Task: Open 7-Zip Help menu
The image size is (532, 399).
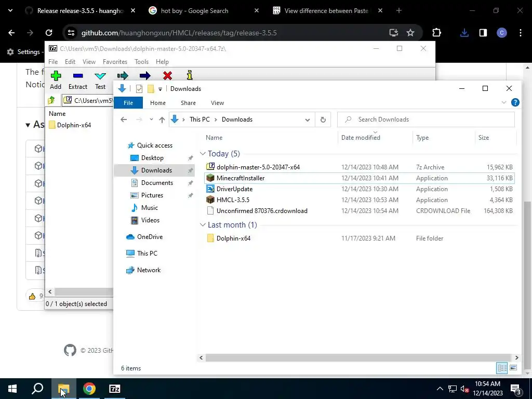Action: [x=162, y=62]
